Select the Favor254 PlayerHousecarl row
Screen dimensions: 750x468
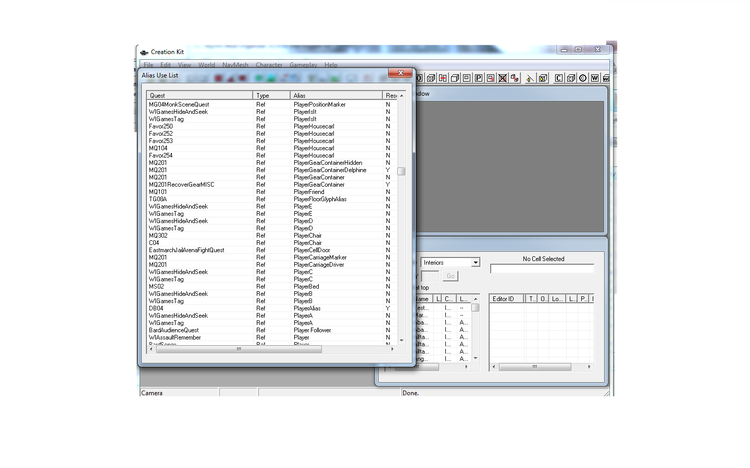[x=271, y=156]
